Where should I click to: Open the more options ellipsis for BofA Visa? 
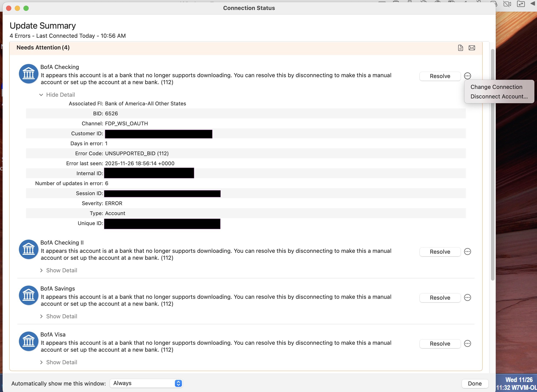467,343
